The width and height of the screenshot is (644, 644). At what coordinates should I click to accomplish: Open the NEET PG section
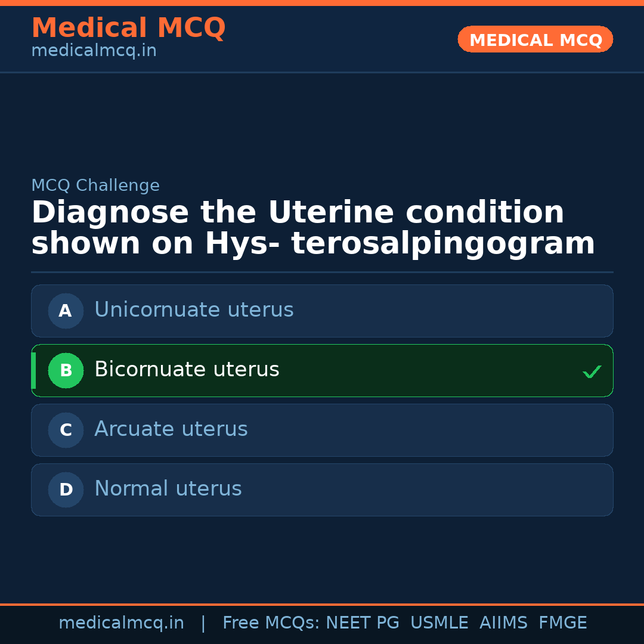click(x=362, y=622)
